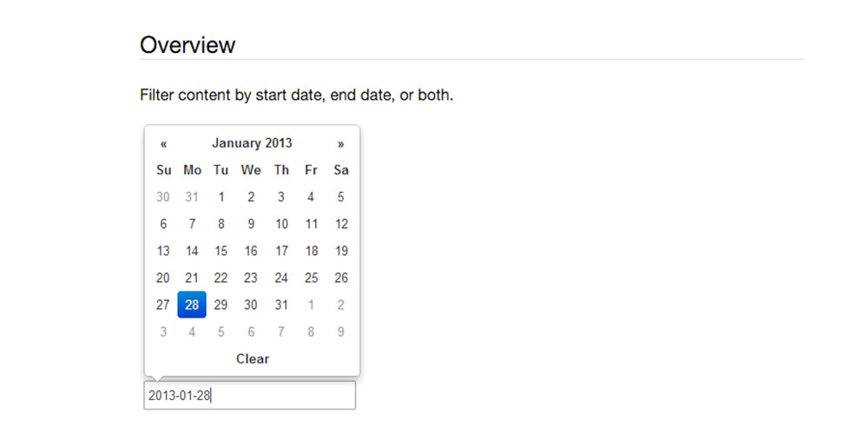
Task: Select the highlighted day 28
Action: pos(192,305)
